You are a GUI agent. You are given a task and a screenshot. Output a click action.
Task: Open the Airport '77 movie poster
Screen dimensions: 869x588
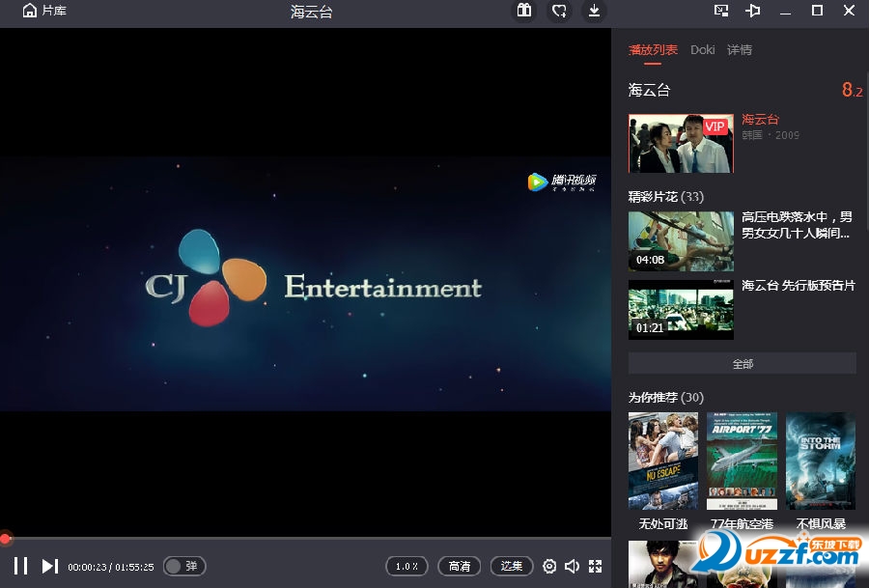tap(742, 461)
